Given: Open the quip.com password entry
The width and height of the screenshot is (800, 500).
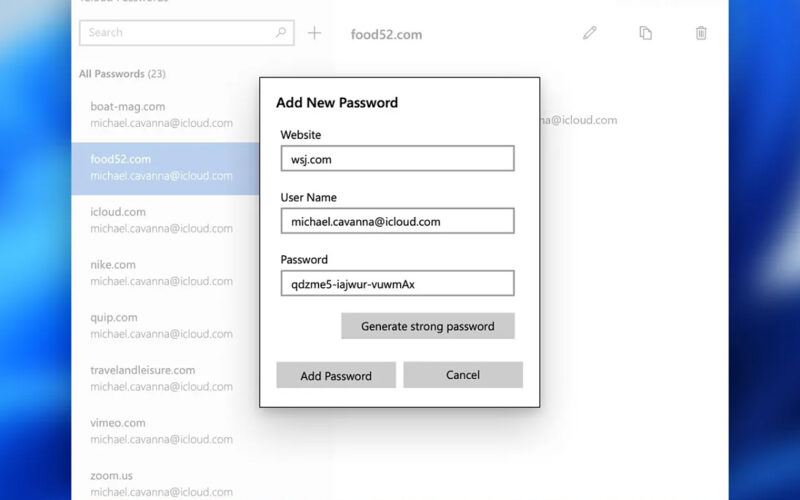Looking at the screenshot, I should coord(165,326).
